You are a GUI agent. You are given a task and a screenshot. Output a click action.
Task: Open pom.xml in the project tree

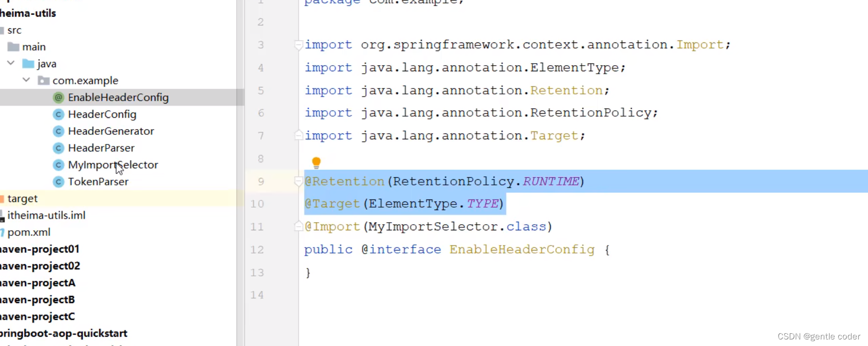(29, 232)
